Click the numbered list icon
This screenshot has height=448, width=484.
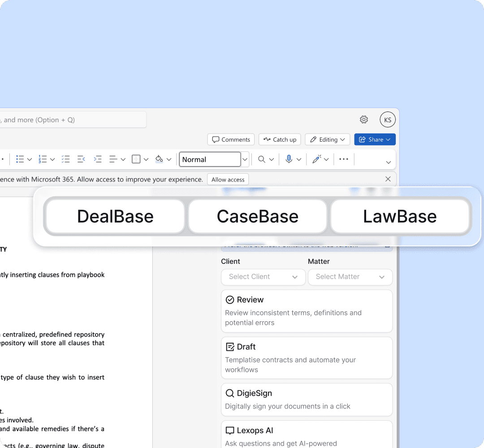click(x=43, y=159)
